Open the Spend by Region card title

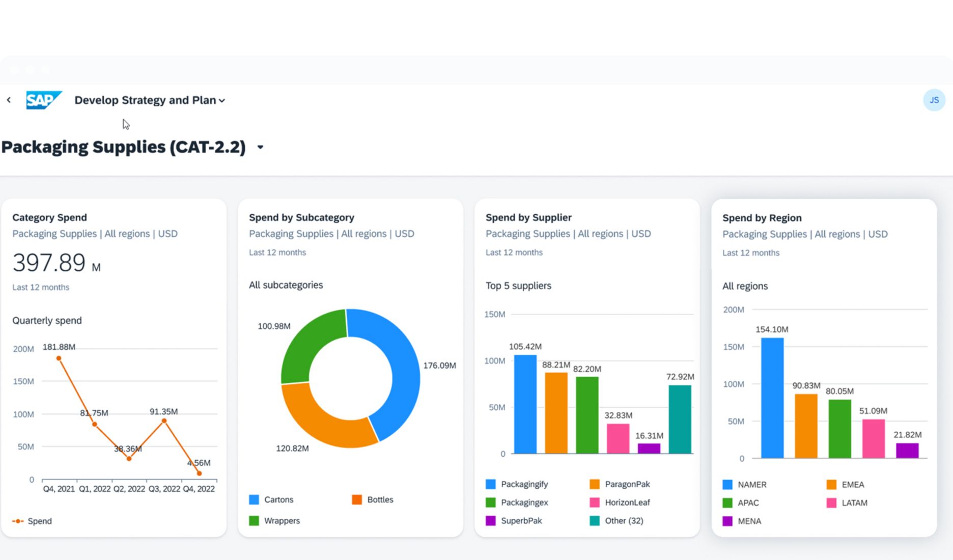[762, 218]
